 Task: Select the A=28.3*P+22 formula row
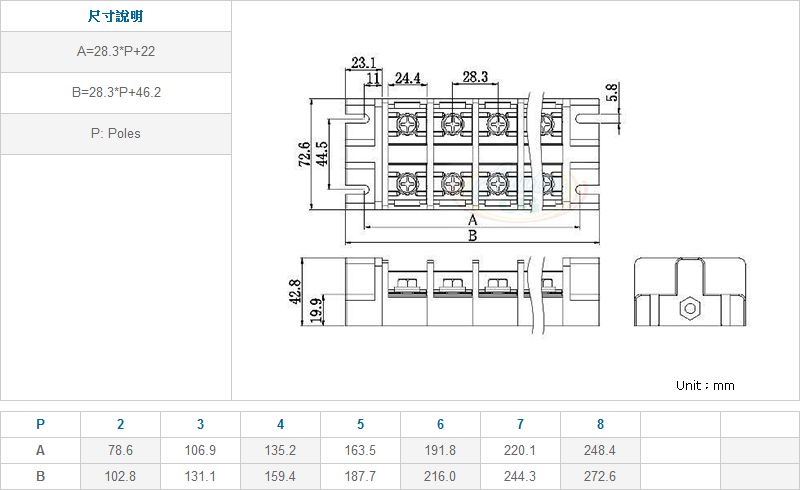click(115, 51)
